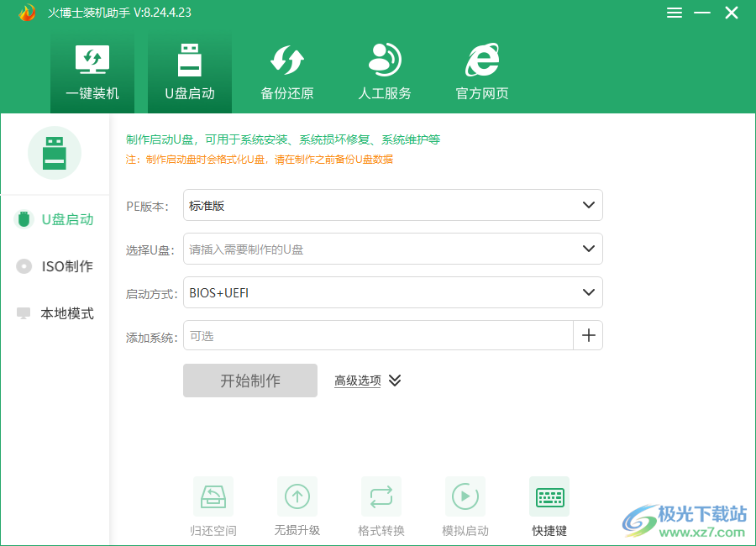Viewport: 756px width, 546px height.
Task: Click the 快捷键 label
Action: tap(549, 531)
